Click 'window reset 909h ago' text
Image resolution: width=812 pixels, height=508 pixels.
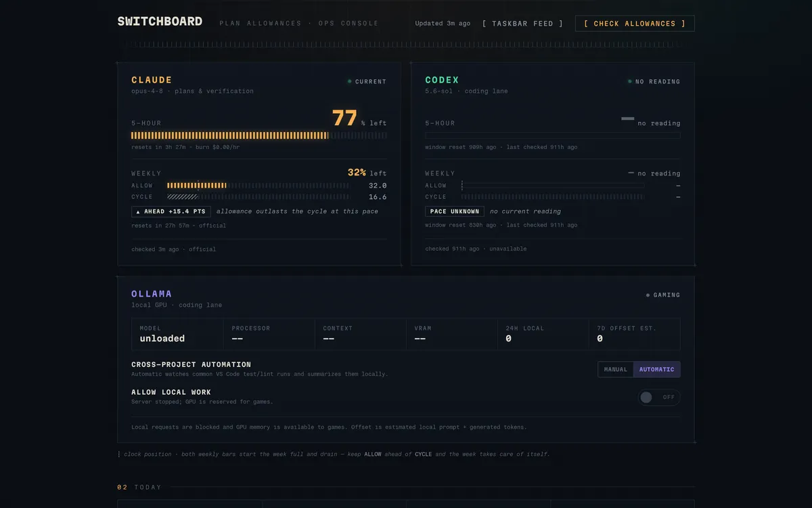pyautogui.click(x=501, y=147)
